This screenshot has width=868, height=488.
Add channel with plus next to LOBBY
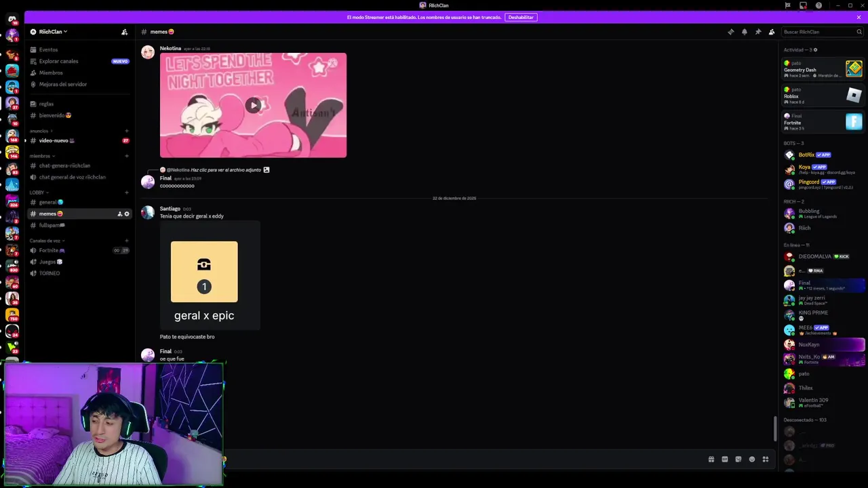[x=127, y=192]
